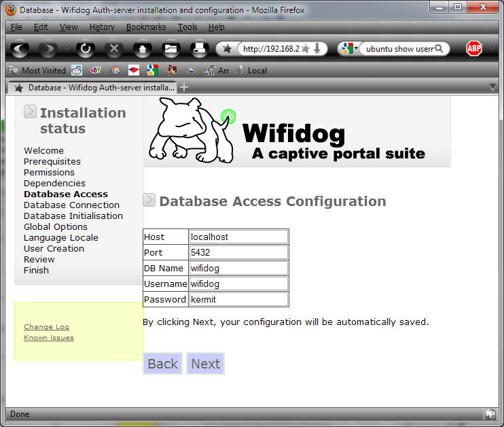
Task: Open the Bank of America bookmark icon
Action: coord(134,70)
